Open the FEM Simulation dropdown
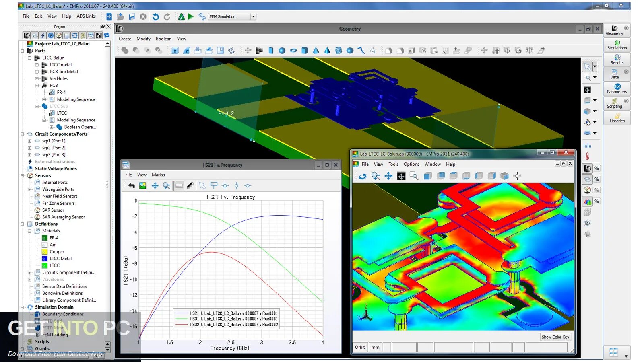This screenshot has width=644, height=362. 253,16
